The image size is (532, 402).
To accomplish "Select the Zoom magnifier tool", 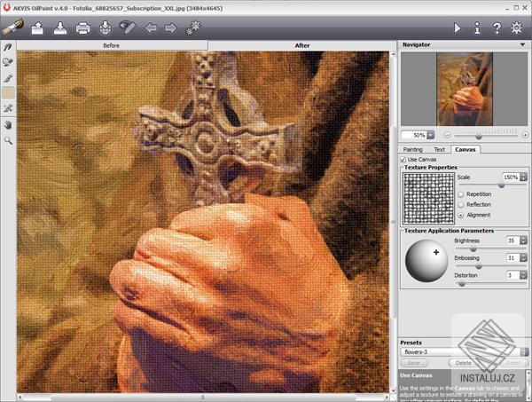I will tap(8, 140).
